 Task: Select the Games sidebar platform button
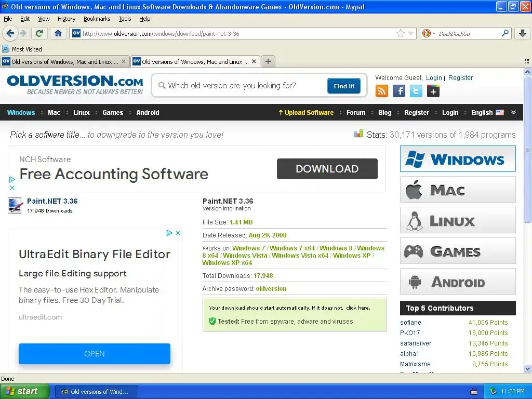coord(458,251)
